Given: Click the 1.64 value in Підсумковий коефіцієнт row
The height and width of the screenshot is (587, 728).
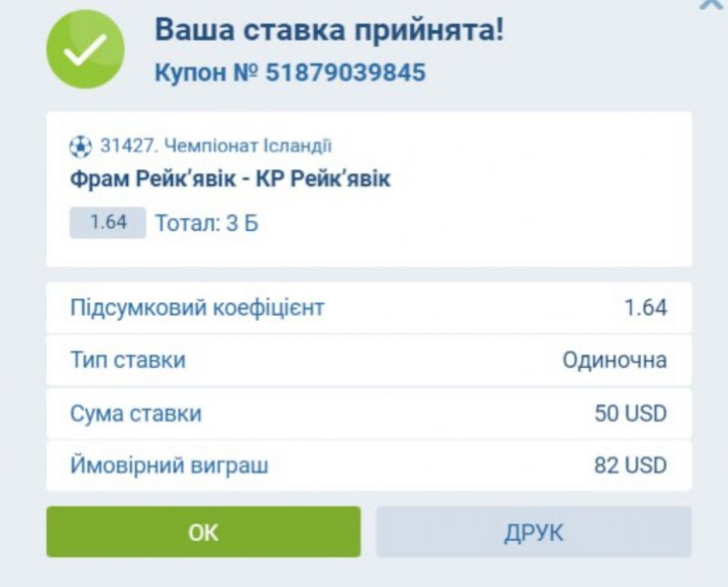Looking at the screenshot, I should point(645,308).
